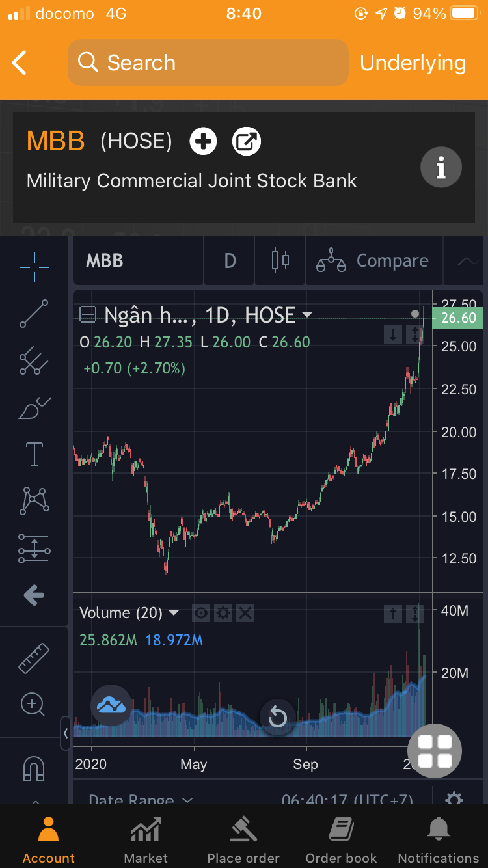
Task: Expand the Ngân h... symbol legend dropdown
Action: pyautogui.click(x=306, y=316)
